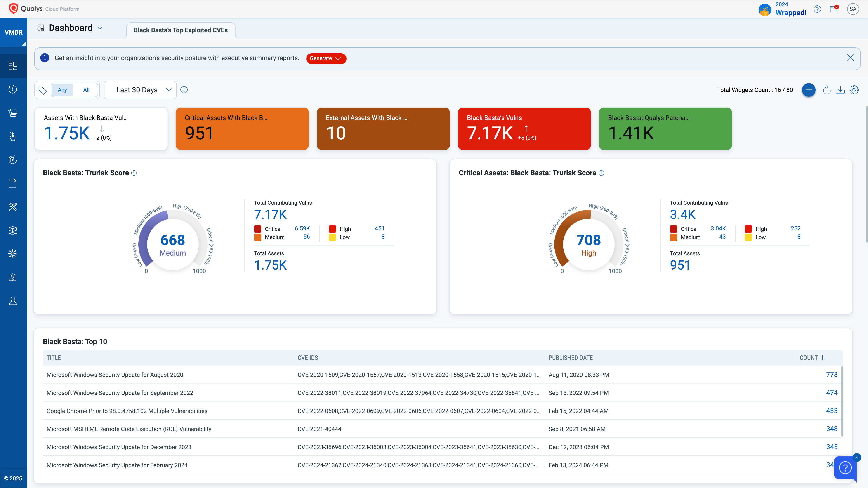
Task: Click High 451 value in first Trurisk widget
Action: [x=380, y=228]
